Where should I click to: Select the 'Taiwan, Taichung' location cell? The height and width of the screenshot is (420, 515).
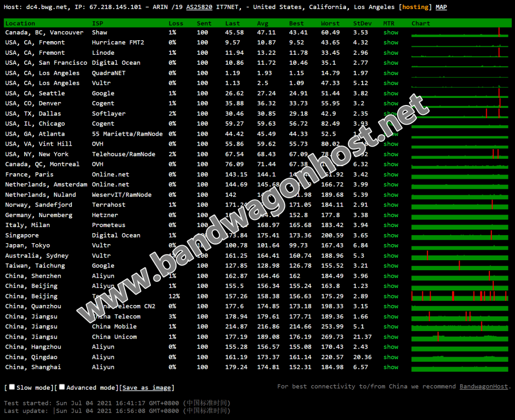click(x=35, y=266)
